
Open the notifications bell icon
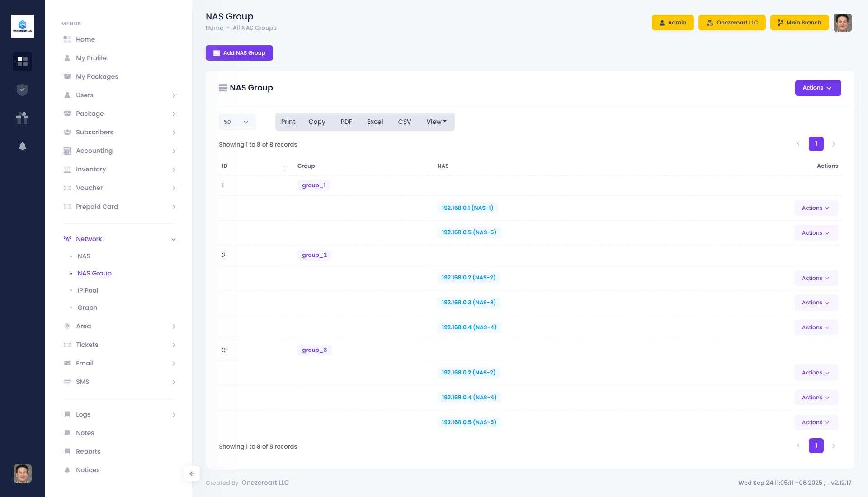[x=22, y=146]
